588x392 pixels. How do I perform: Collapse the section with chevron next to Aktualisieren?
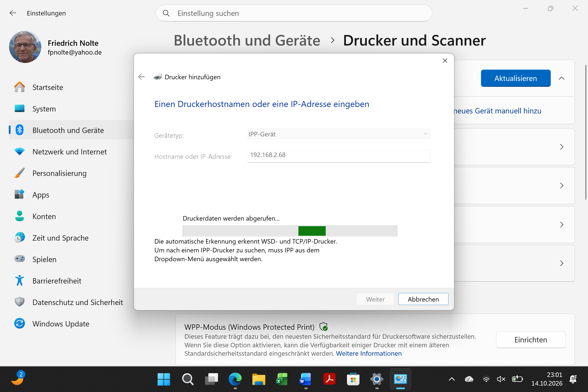[561, 78]
